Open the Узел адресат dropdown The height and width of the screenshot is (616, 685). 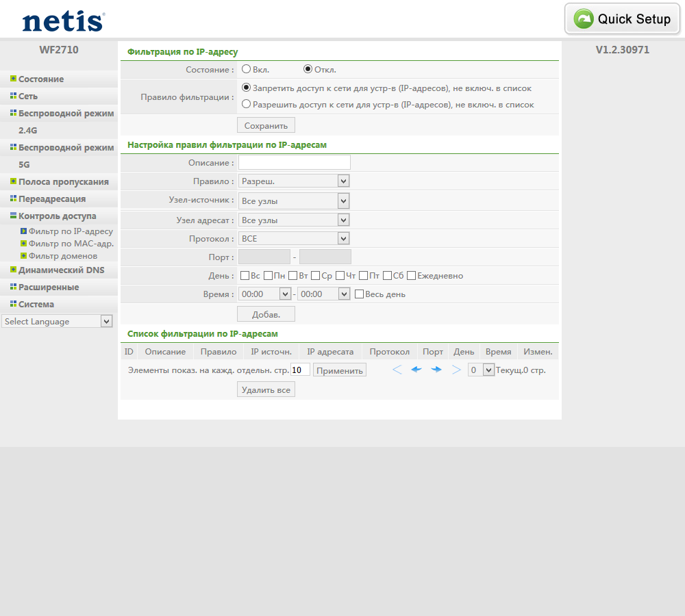[x=294, y=220]
